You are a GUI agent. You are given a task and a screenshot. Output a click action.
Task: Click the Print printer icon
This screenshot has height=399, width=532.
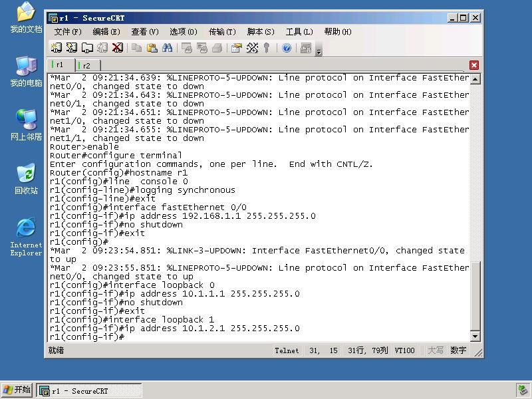(217, 48)
